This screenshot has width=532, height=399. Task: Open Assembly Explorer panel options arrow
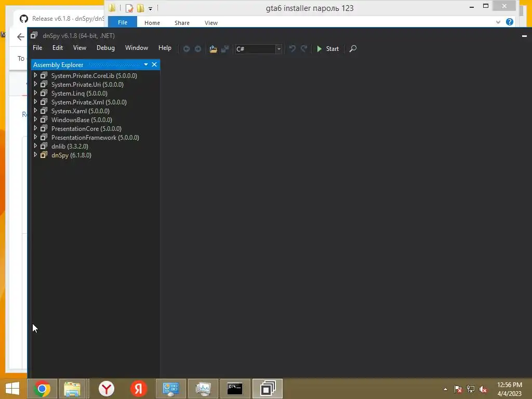[146, 64]
